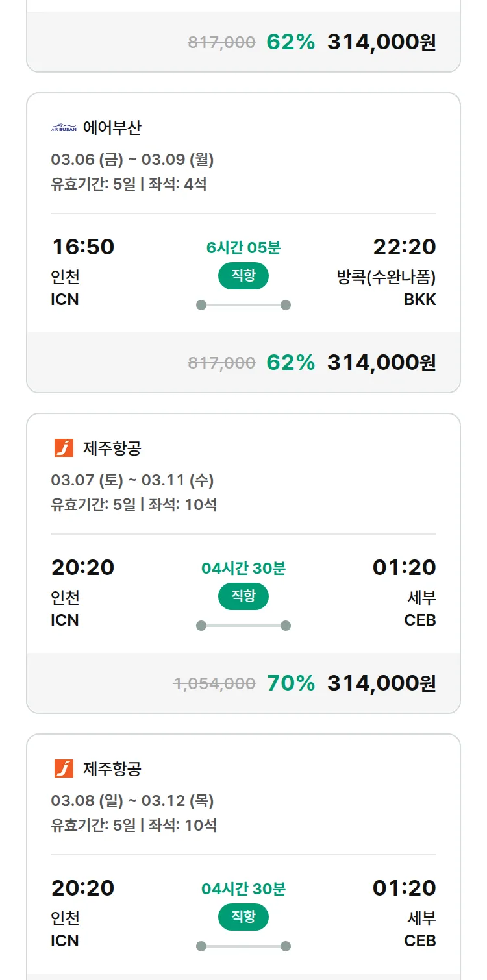Image resolution: width=487 pixels, height=980 pixels.
Task: Tap the 직항 badge on 03.08 Cebu flight
Action: click(x=243, y=917)
